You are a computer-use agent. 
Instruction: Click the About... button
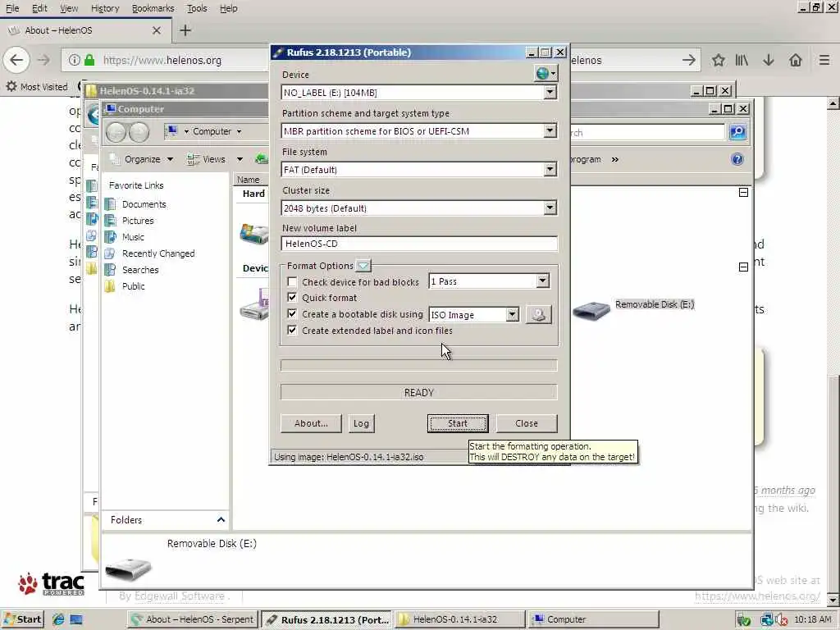[311, 423]
